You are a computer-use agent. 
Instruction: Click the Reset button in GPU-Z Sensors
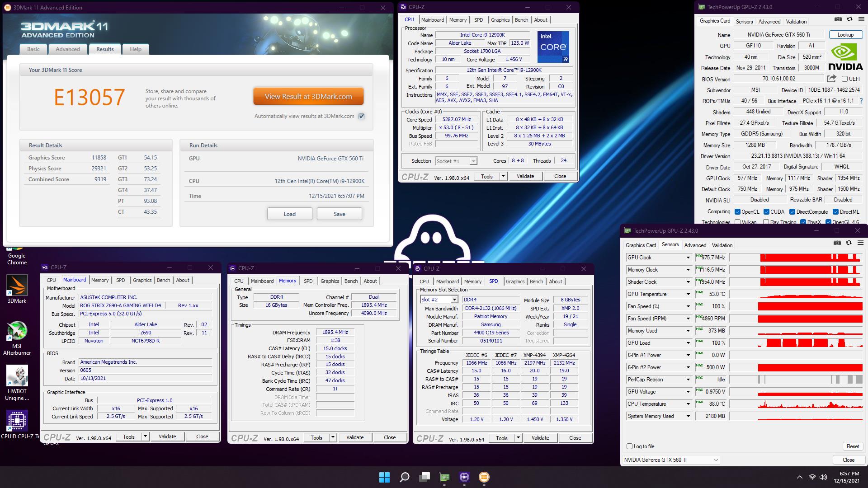point(853,446)
